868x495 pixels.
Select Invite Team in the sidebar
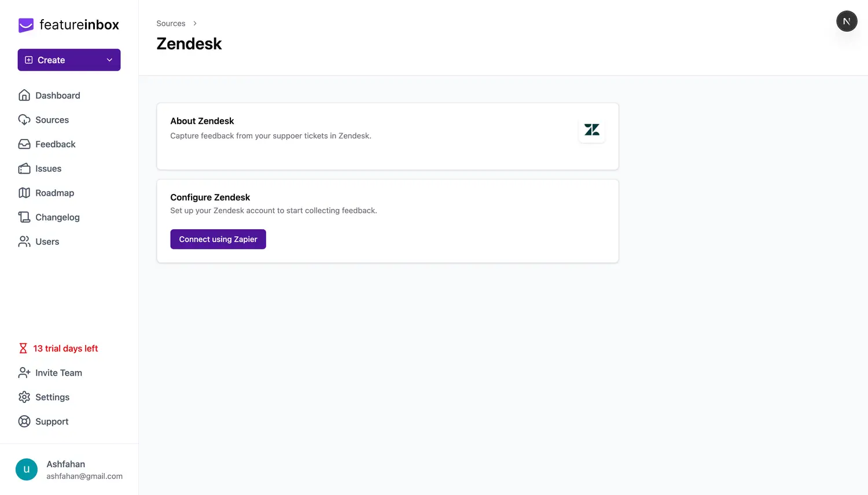click(58, 373)
